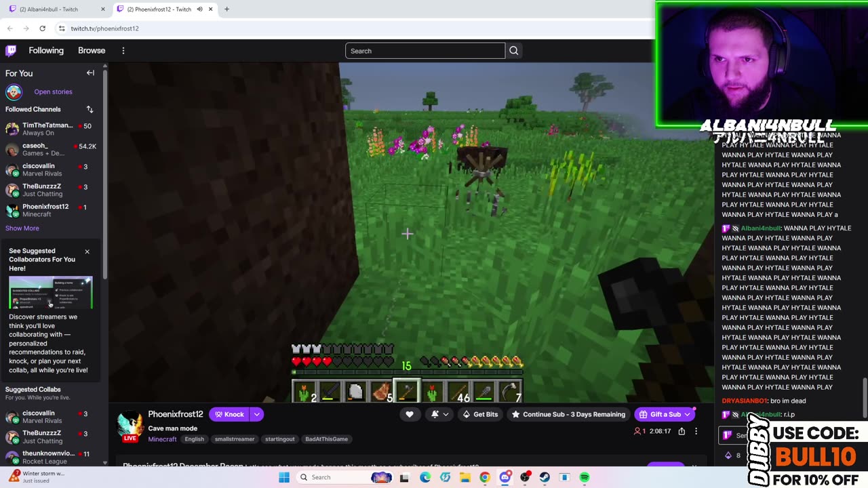Open a new browser tab
This screenshot has height=488, width=868.
coord(226,9)
